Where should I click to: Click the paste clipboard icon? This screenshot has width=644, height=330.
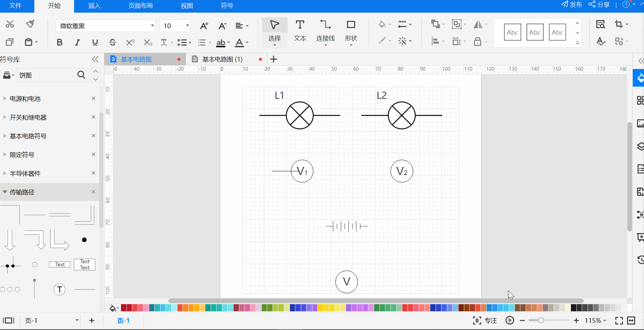(x=29, y=42)
